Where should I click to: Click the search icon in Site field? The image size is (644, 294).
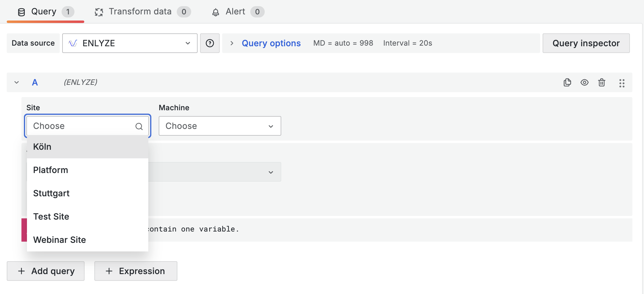[x=139, y=126]
